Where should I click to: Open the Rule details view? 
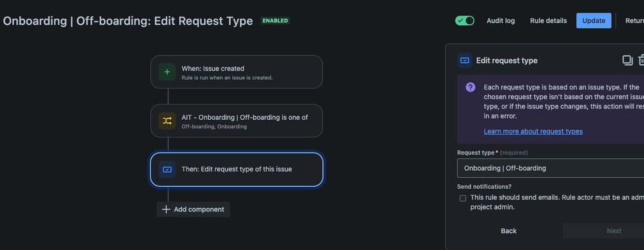coord(549,21)
